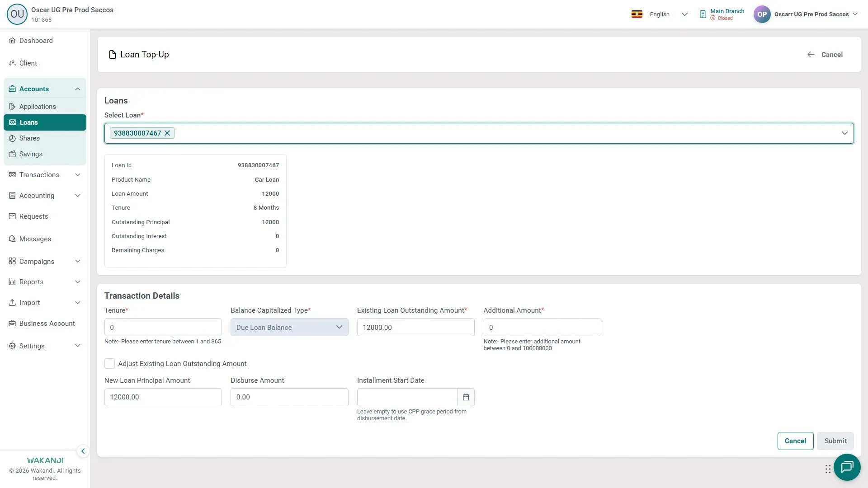The image size is (868, 488).
Task: Click Existing Loan Outstanding Amount field
Action: pyautogui.click(x=415, y=327)
